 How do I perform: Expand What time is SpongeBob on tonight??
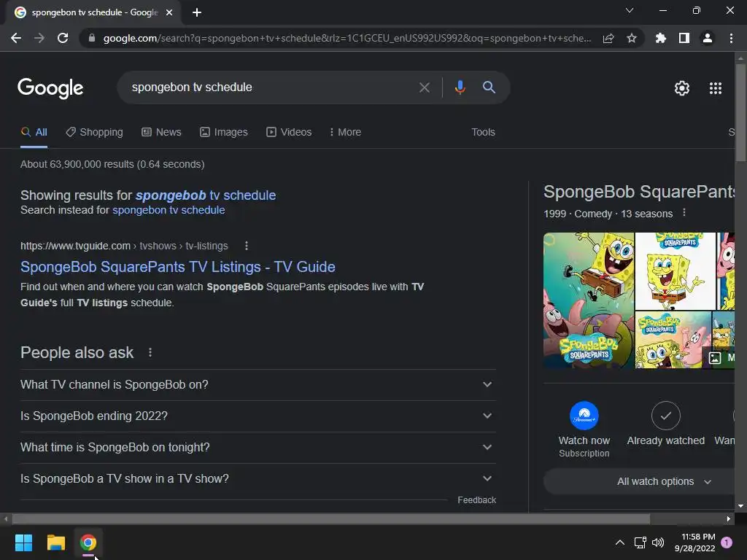[258, 448]
